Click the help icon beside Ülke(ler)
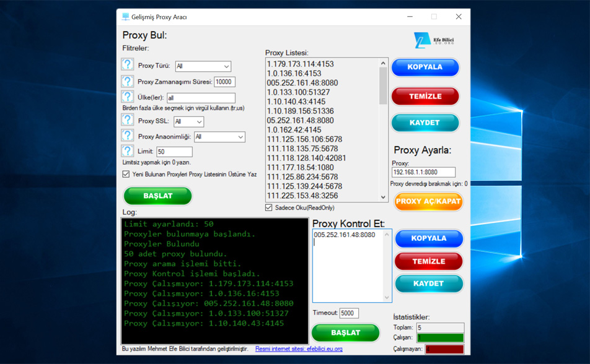 (127, 97)
